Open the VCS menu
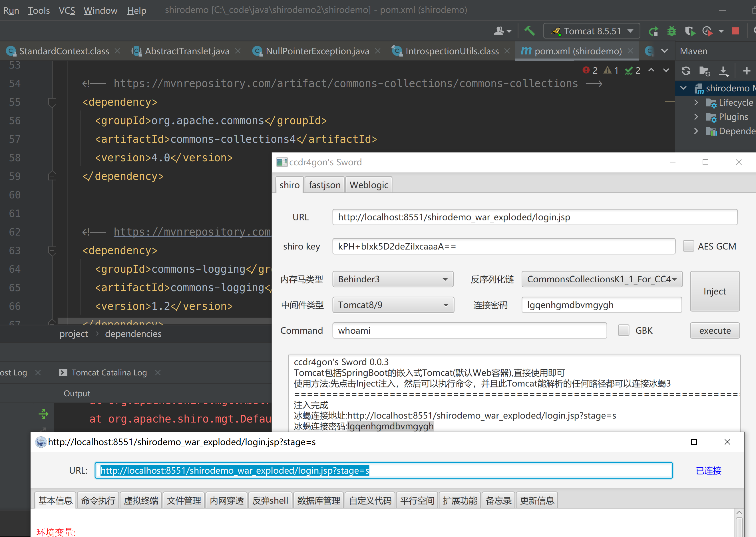The height and width of the screenshot is (537, 756). point(67,10)
